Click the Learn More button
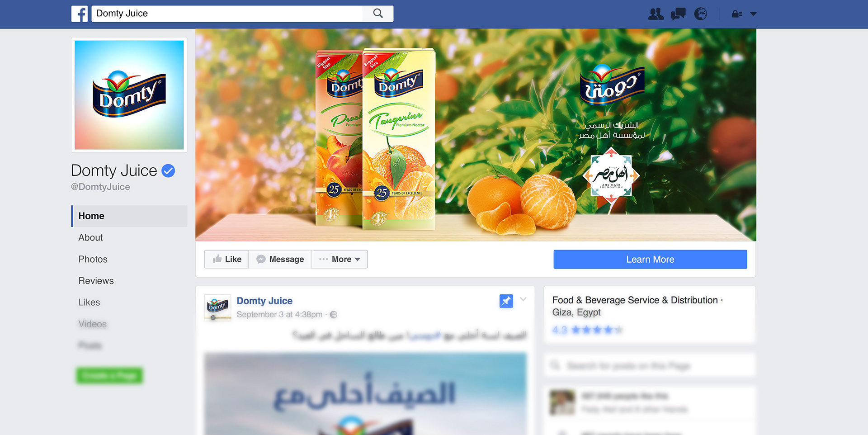 pyautogui.click(x=650, y=260)
